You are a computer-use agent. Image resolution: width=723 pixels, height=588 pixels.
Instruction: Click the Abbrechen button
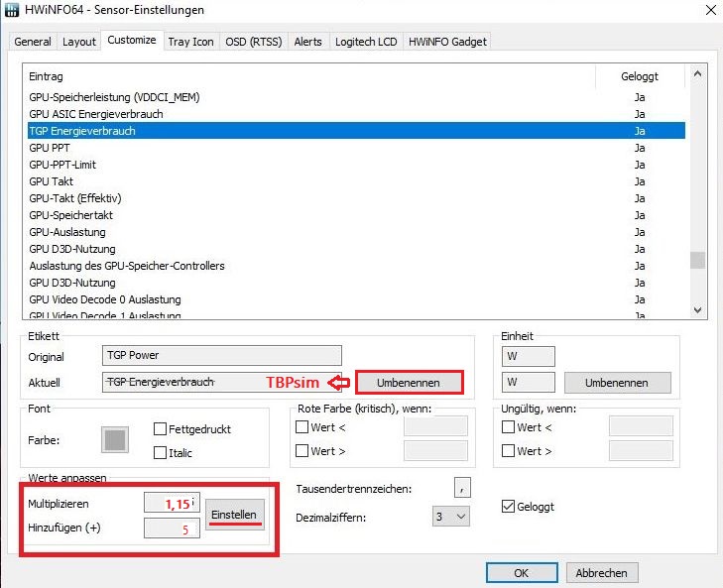pyautogui.click(x=602, y=573)
